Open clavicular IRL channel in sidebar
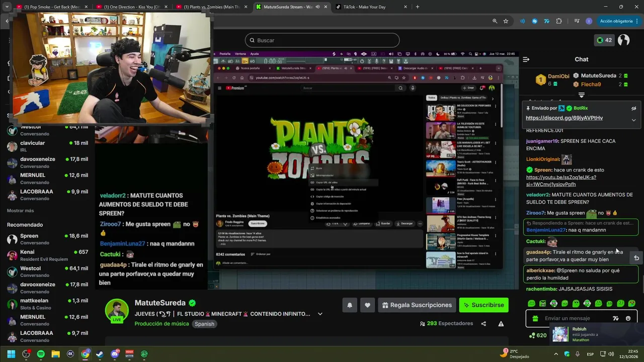This screenshot has width=644, height=362. [47, 146]
